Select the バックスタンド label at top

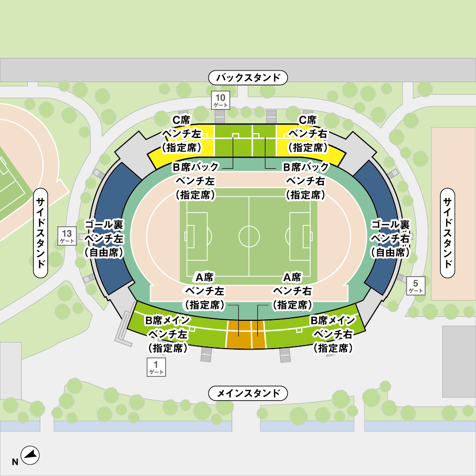248,78
